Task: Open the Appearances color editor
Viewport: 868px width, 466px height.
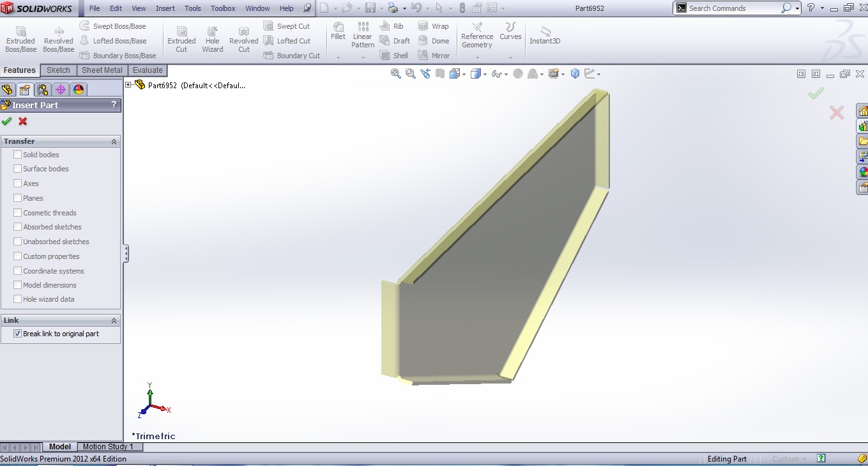Action: (78, 89)
